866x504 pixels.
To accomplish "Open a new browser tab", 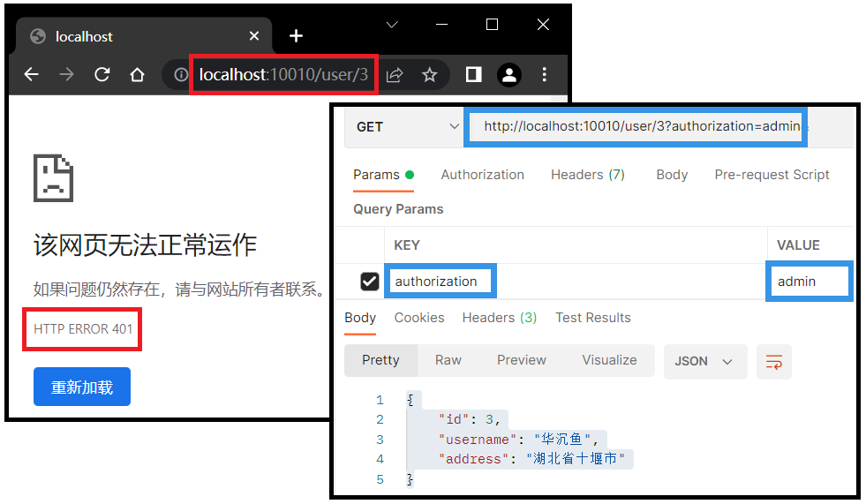I will (296, 36).
